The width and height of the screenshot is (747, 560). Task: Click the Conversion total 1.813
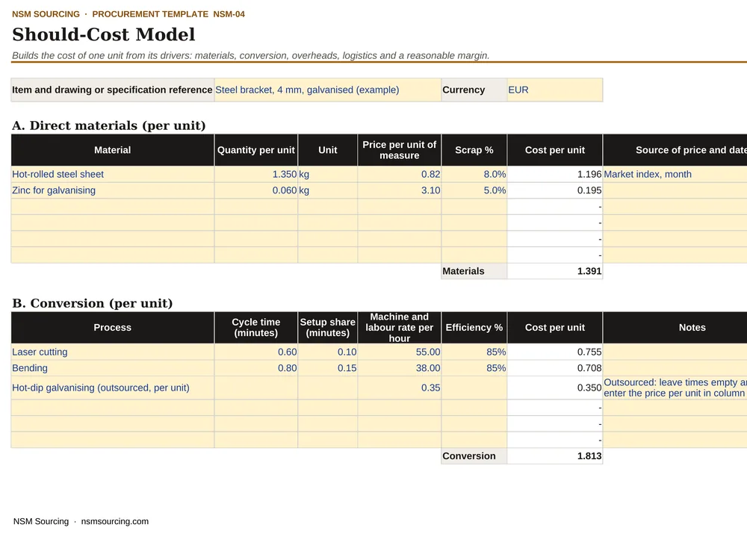tap(555, 455)
